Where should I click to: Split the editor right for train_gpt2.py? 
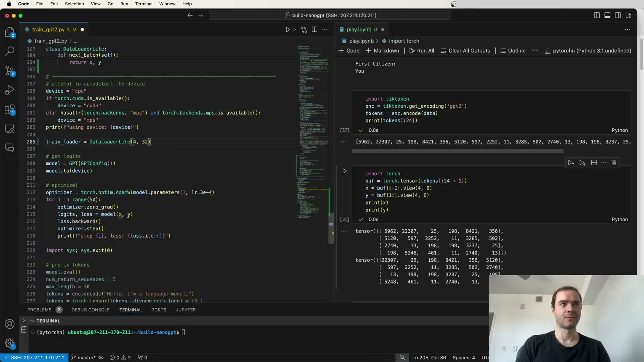[x=314, y=29]
